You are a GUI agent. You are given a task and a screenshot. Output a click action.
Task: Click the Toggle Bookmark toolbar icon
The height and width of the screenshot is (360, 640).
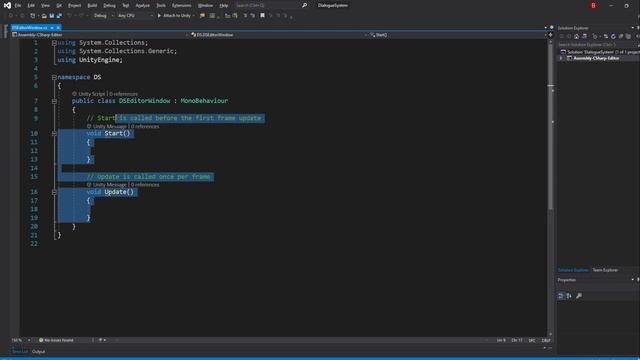point(262,16)
